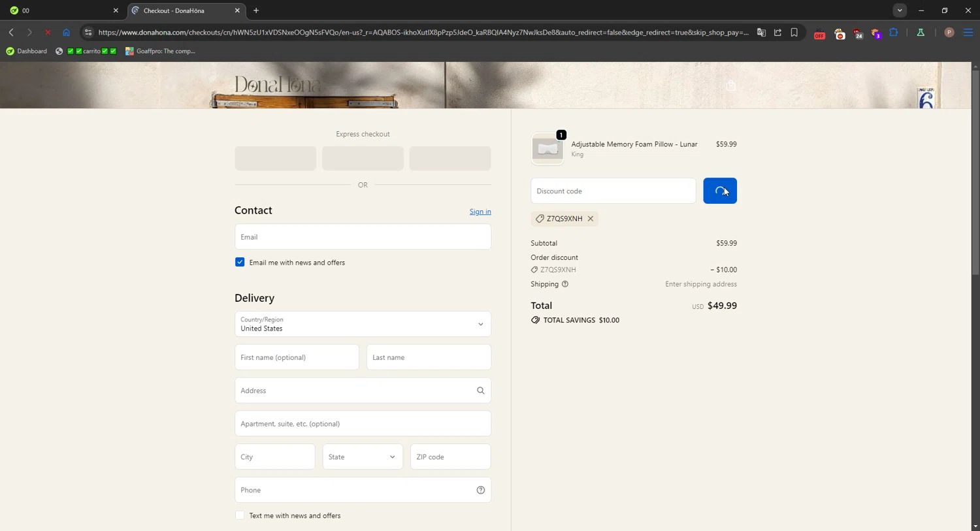Open the extension showing red OFF badge

819,33
